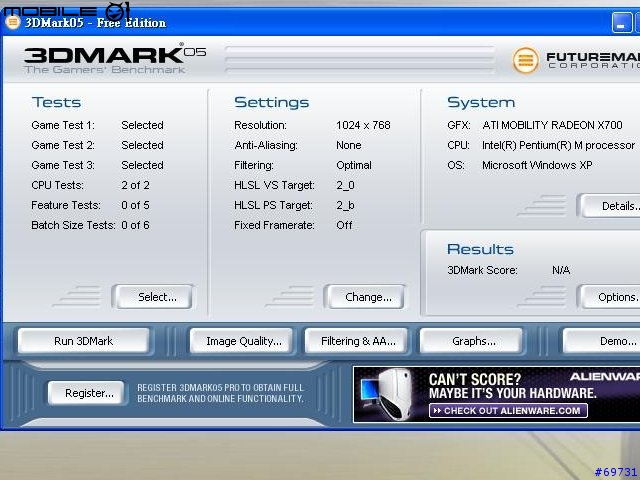Image resolution: width=640 pixels, height=480 pixels.
Task: Click the Anti-Aliasing value 'None'
Action: pos(349,145)
